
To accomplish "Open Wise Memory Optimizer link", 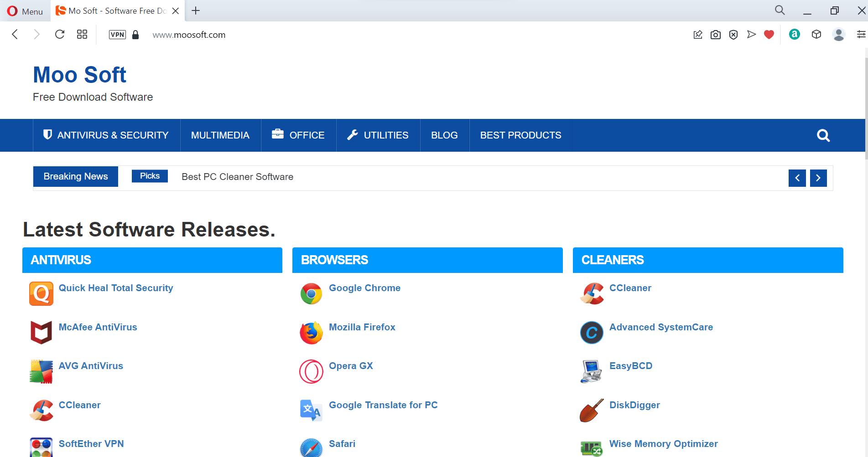I will (x=663, y=444).
